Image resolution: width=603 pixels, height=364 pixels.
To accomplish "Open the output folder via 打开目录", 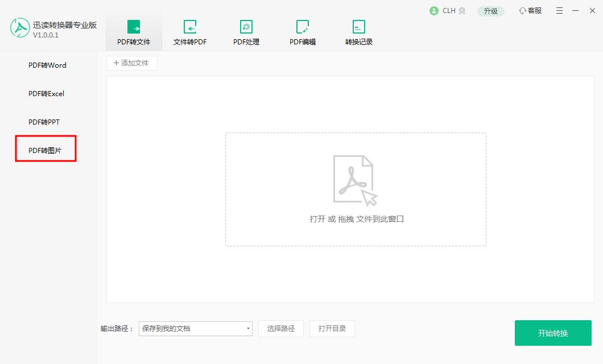I will pyautogui.click(x=332, y=329).
